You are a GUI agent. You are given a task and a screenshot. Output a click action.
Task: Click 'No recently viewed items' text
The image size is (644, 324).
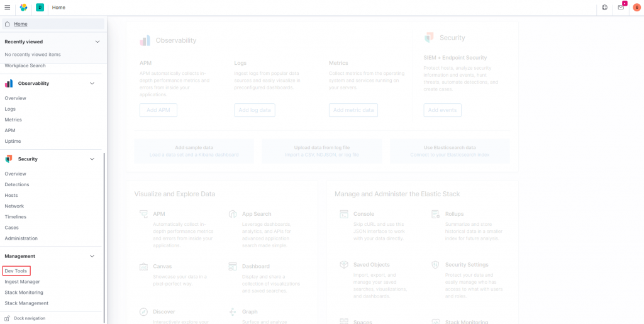33,54
